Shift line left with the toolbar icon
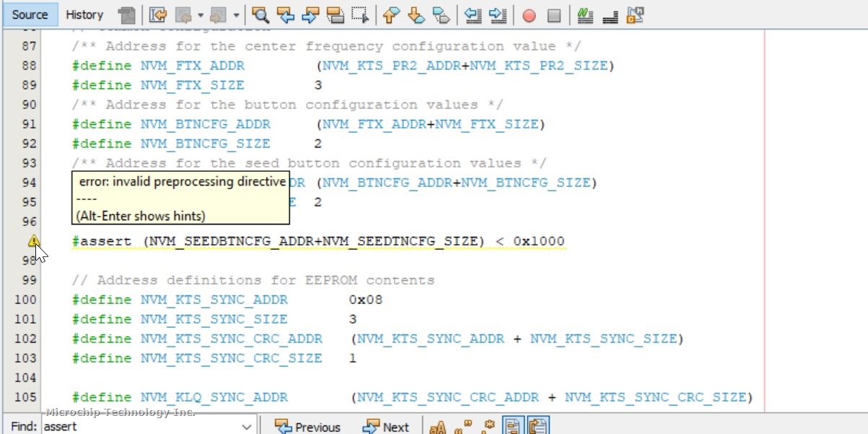This screenshot has width=868, height=434. click(473, 14)
